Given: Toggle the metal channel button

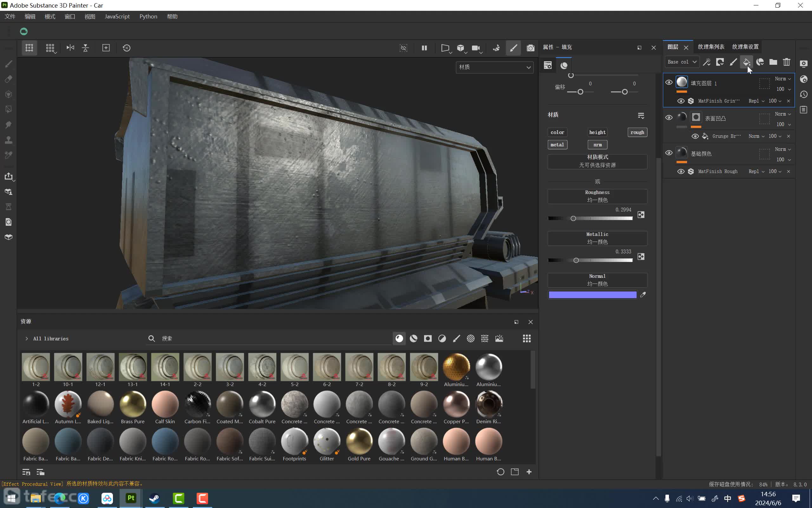Looking at the screenshot, I should [x=557, y=145].
